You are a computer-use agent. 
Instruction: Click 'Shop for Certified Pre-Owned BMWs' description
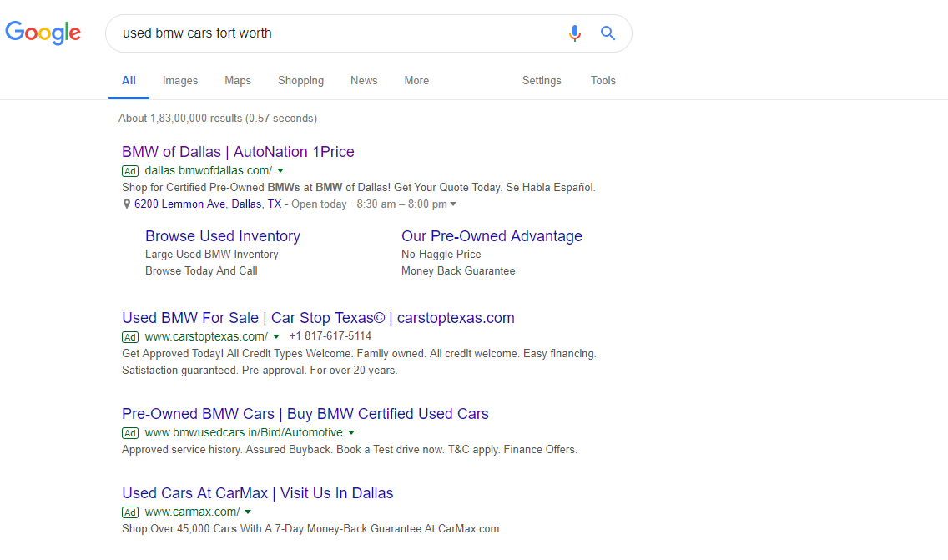(x=359, y=188)
